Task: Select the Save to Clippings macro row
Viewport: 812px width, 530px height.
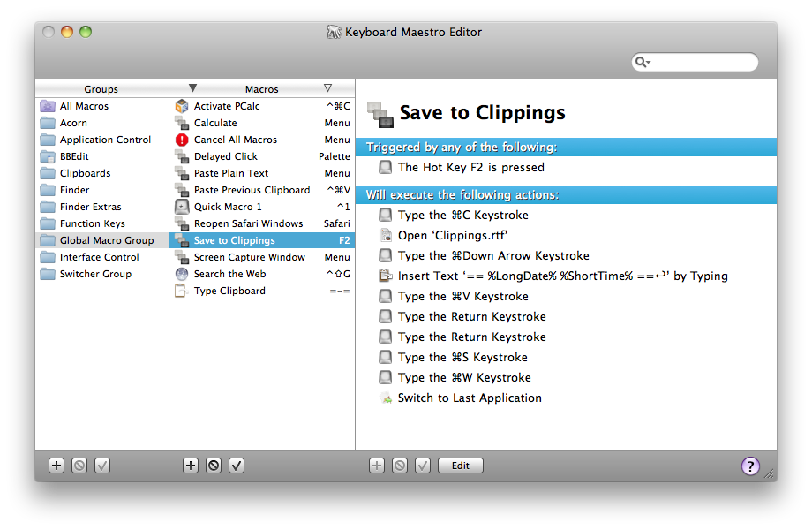Action: pyautogui.click(x=262, y=240)
